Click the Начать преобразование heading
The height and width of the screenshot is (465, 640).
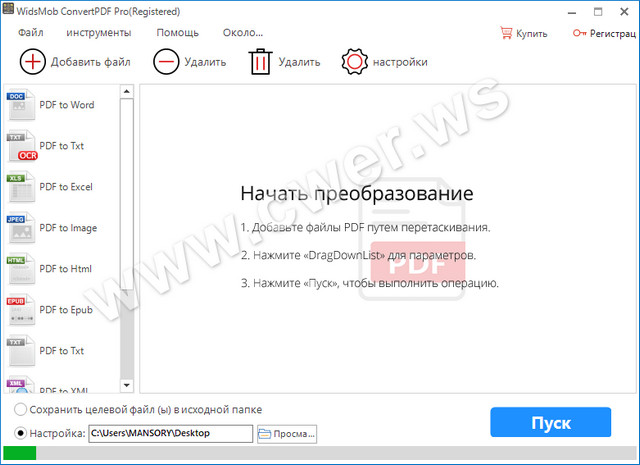tap(357, 194)
